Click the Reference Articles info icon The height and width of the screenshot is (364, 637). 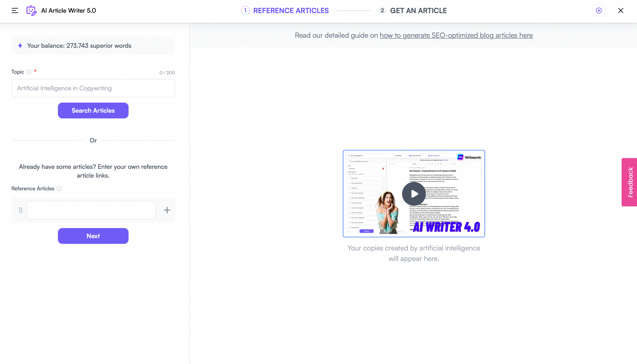[x=59, y=189]
